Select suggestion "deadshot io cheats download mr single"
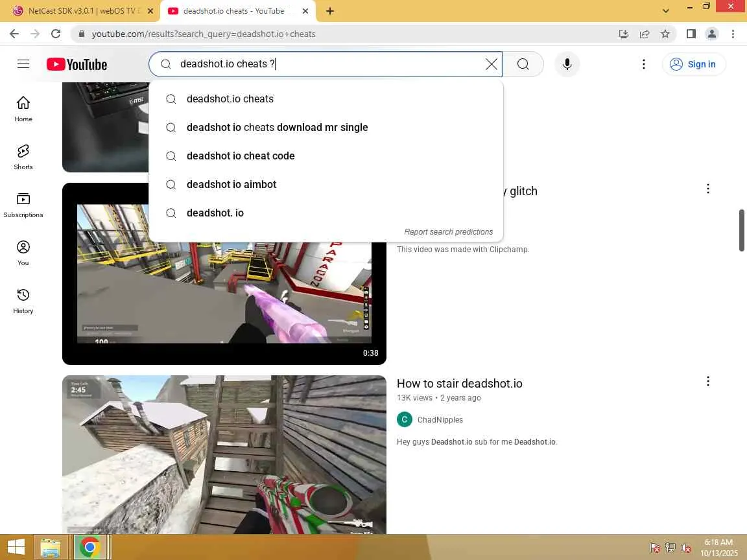Image resolution: width=747 pixels, height=560 pixels. (326, 127)
